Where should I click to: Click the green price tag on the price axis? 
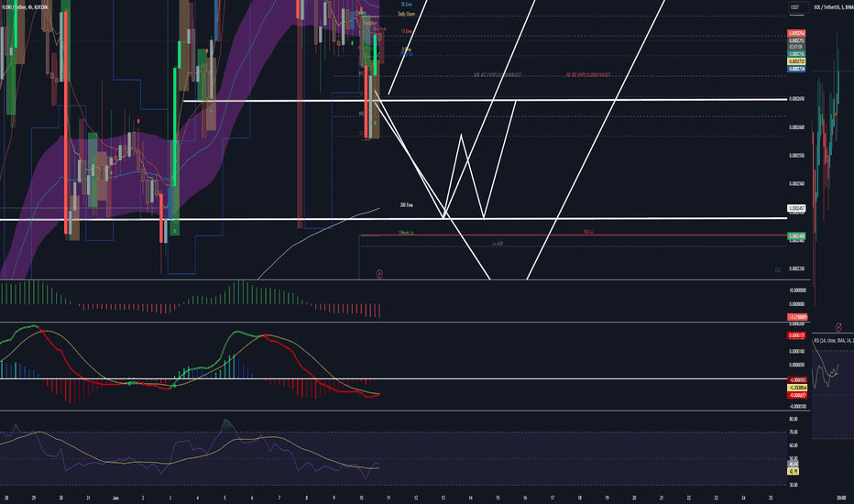point(796,236)
